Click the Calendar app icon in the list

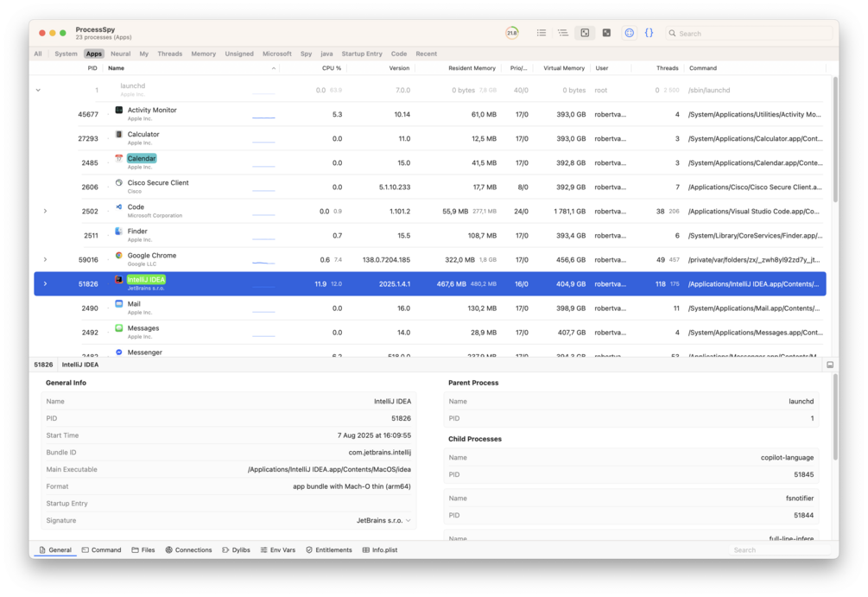coord(119,158)
